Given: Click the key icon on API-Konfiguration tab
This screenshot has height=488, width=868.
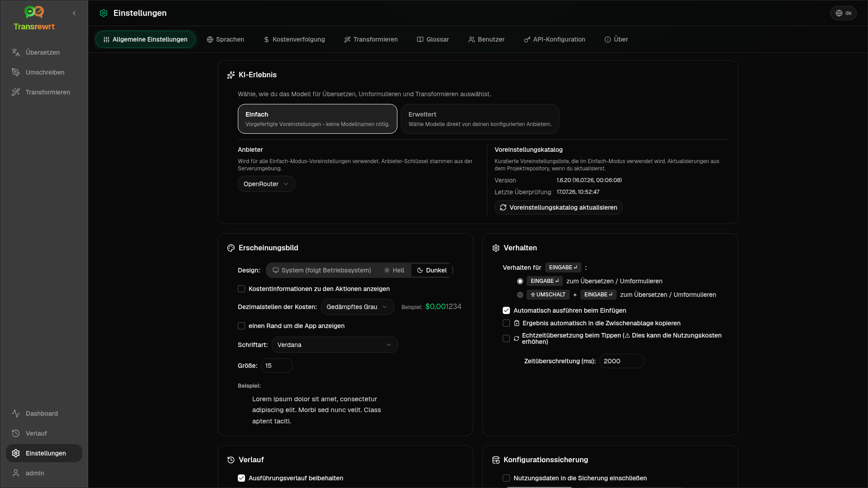Looking at the screenshot, I should click(x=527, y=40).
